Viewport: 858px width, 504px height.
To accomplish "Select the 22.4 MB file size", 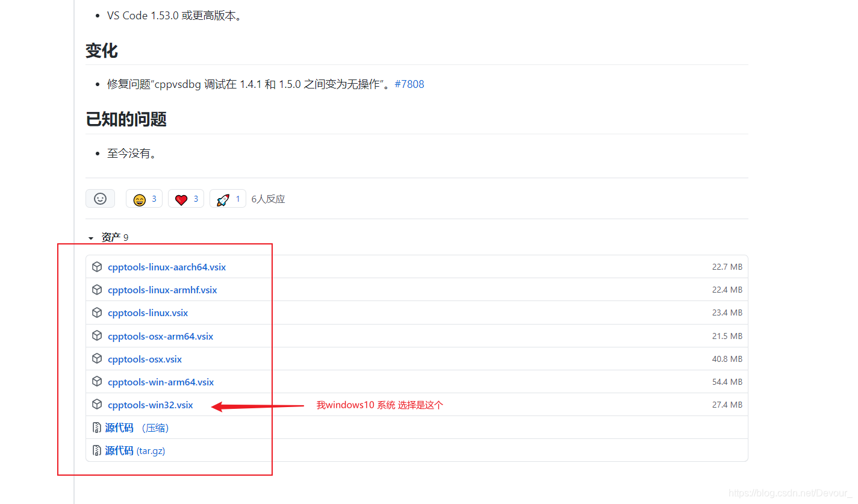I will (727, 290).
